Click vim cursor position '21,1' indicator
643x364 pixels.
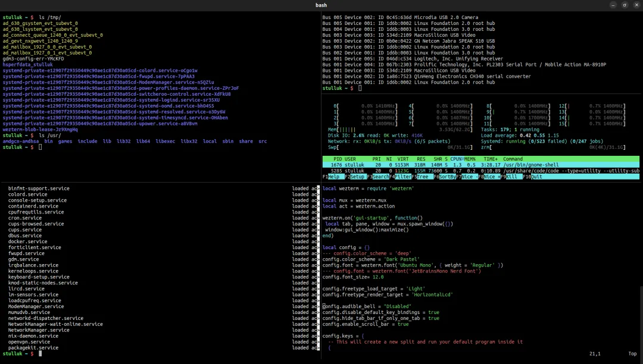pos(595,354)
